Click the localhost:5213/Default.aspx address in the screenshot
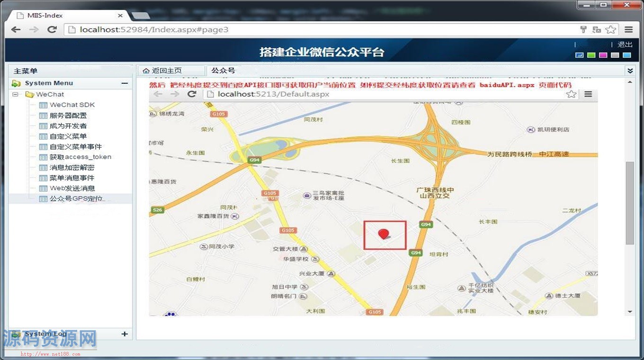 coord(273,94)
